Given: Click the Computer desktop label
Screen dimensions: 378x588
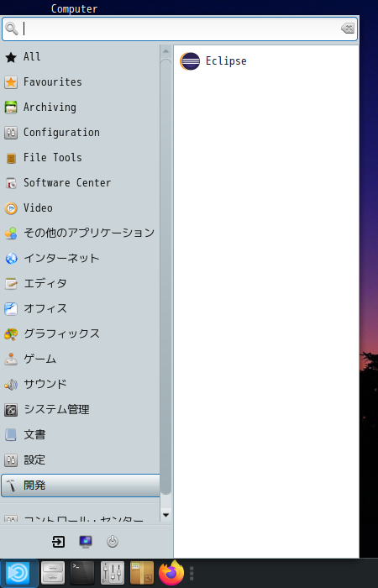Looking at the screenshot, I should coord(74,8).
